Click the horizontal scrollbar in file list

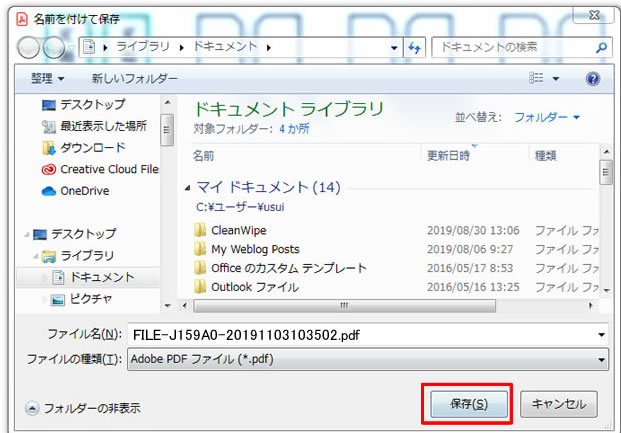[345, 305]
